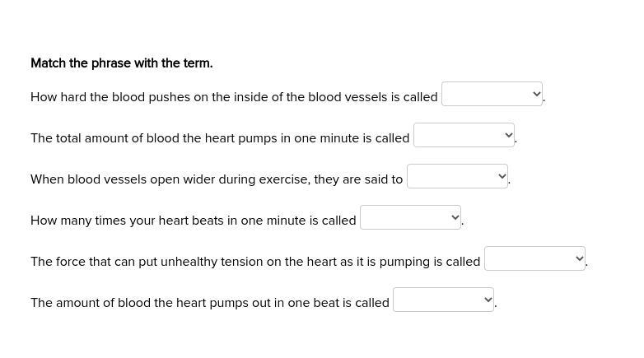This screenshot has width=644, height=358.
Task: Click the "Match the phrase with the term." heading
Action: click(122, 63)
